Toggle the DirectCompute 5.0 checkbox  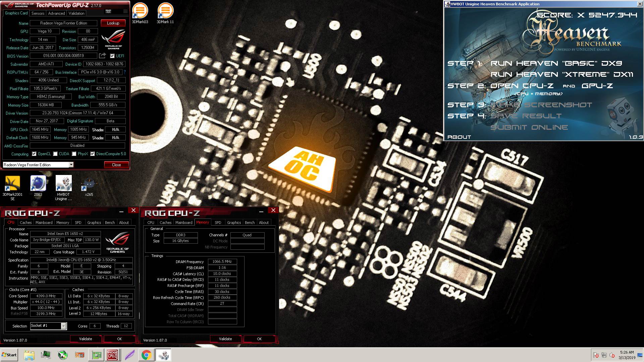[x=92, y=154]
